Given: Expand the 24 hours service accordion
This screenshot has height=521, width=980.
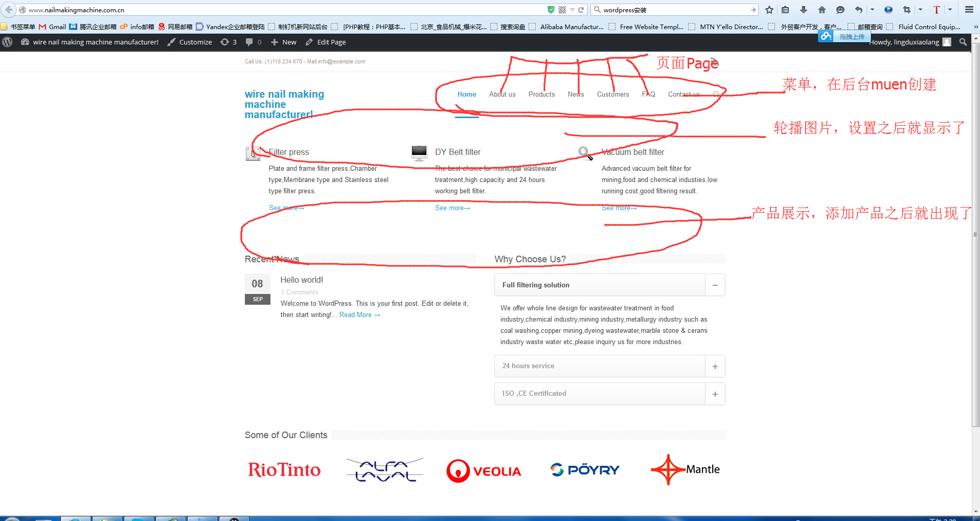Looking at the screenshot, I should tap(715, 366).
